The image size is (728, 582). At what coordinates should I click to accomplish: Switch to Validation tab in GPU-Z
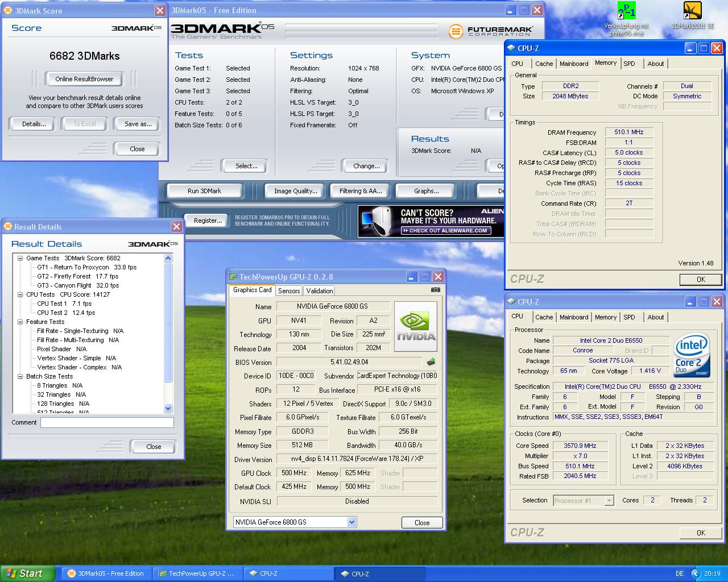[320, 290]
